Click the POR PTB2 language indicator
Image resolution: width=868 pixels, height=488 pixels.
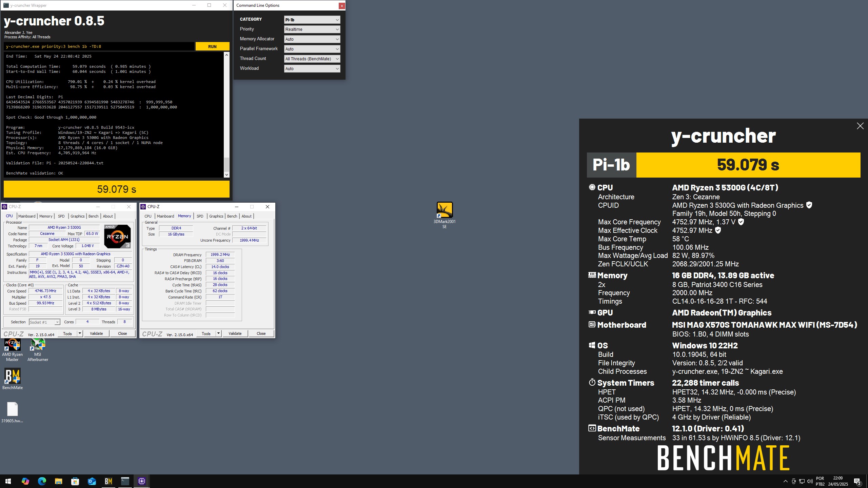tap(820, 481)
